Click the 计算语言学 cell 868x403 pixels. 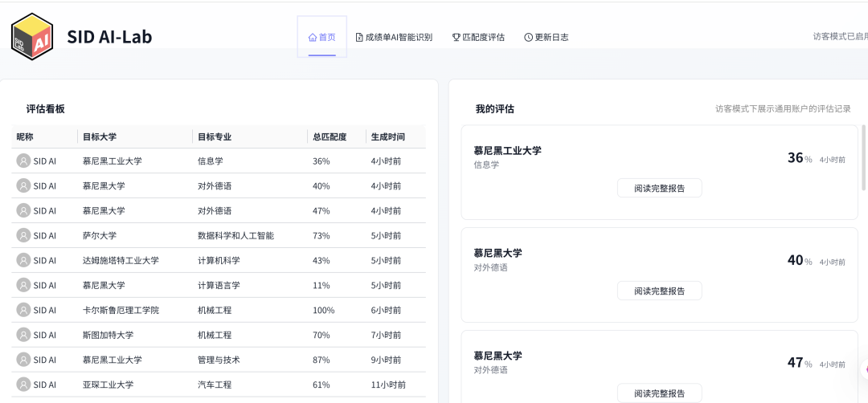coord(219,285)
